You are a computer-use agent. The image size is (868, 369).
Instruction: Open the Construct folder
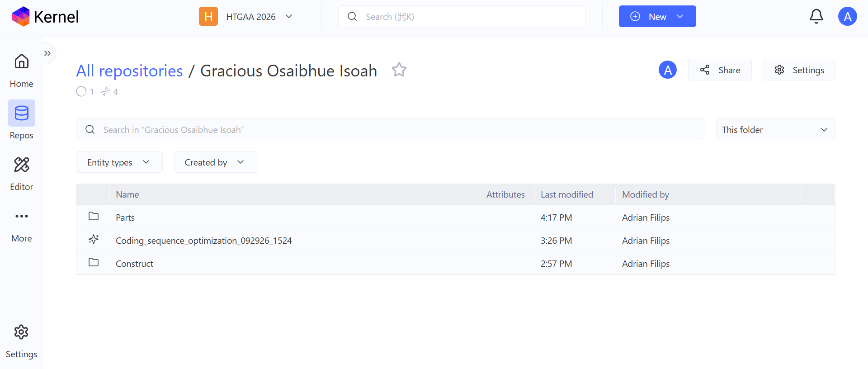134,264
